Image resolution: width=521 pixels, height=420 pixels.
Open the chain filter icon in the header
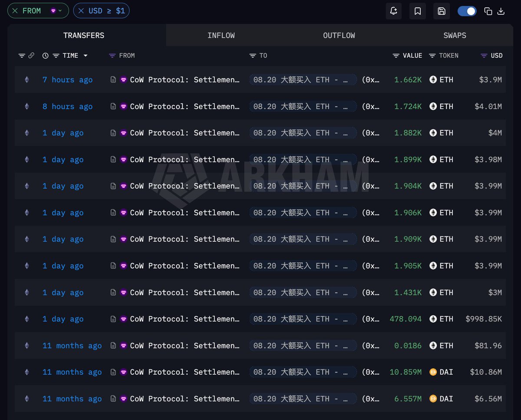tap(22, 56)
